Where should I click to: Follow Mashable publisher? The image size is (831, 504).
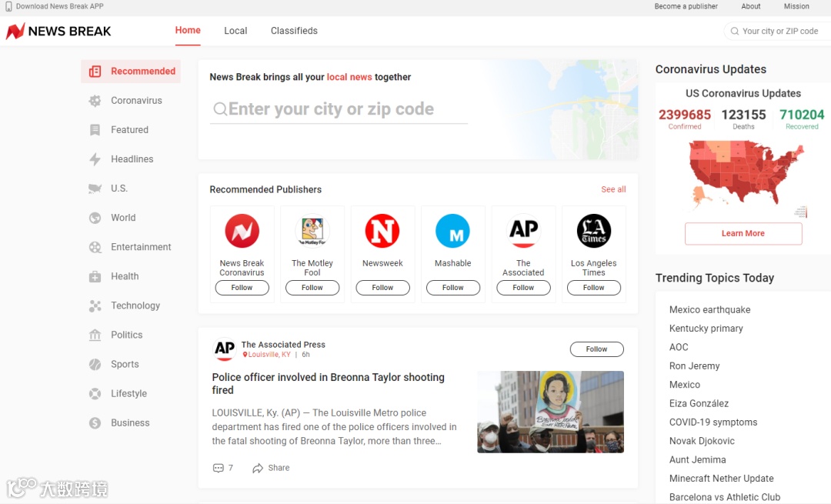tap(452, 288)
